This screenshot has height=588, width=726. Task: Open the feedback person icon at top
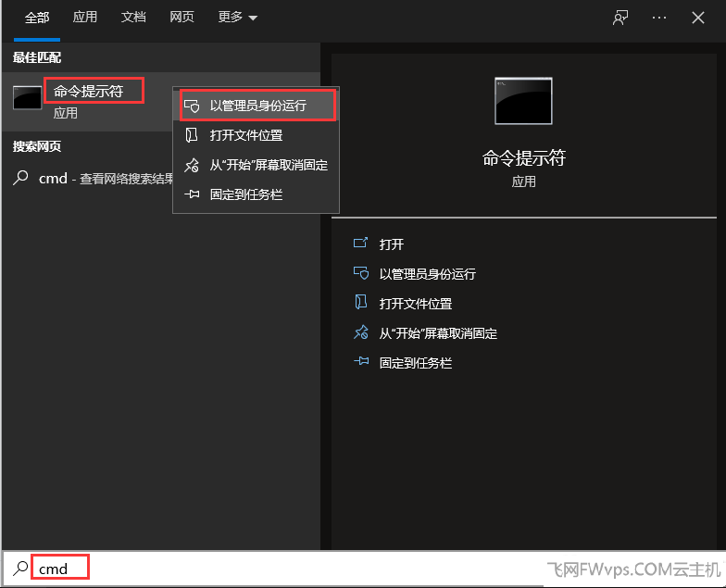(x=620, y=19)
